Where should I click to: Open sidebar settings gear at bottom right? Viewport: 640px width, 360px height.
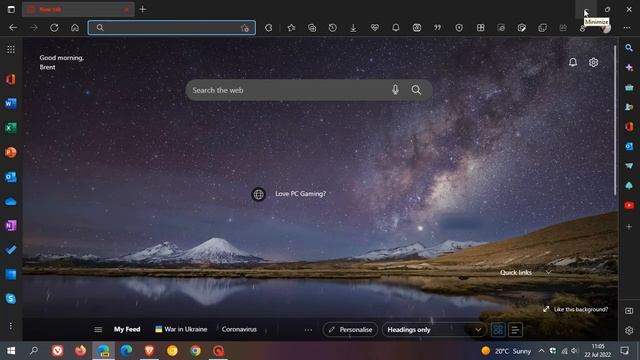[x=629, y=330]
